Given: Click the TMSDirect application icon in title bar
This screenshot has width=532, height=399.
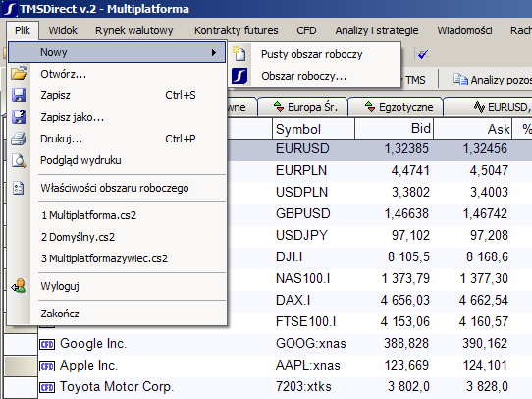Looking at the screenshot, I should (x=10, y=9).
